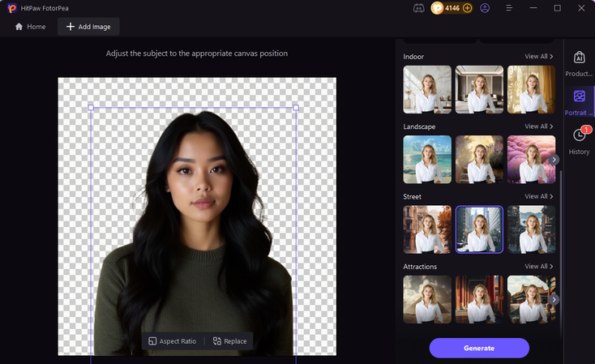Viewport: 595px width, 364px height.
Task: Expand View All for Street backgrounds
Action: click(x=539, y=196)
